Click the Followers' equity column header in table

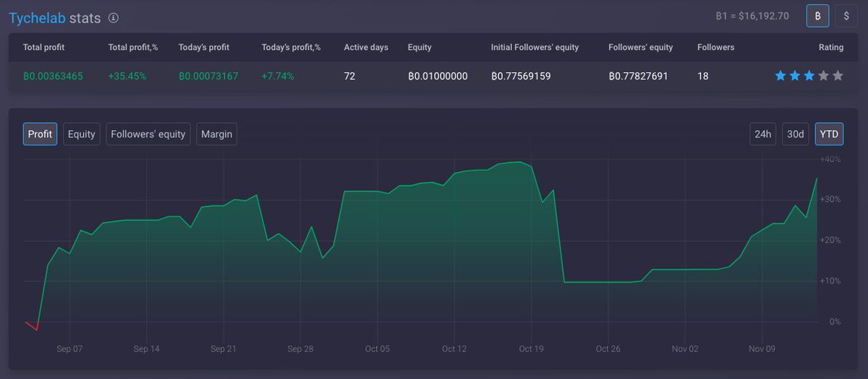641,47
